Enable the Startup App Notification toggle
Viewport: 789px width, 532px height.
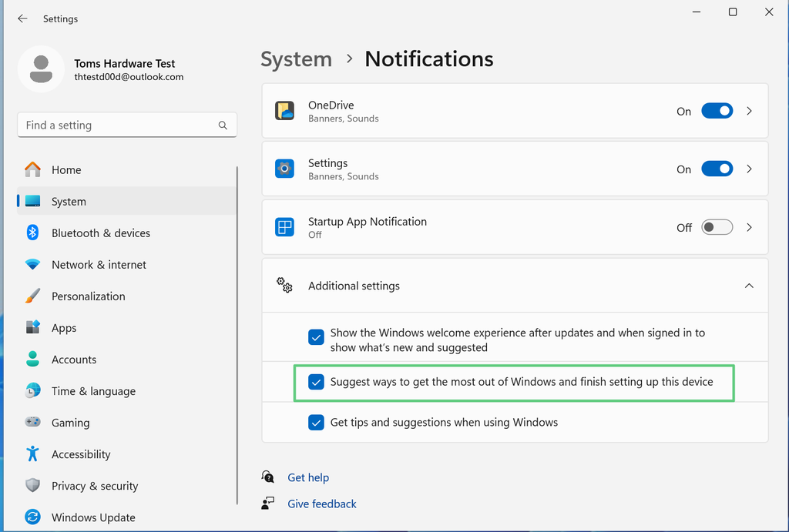pyautogui.click(x=717, y=227)
